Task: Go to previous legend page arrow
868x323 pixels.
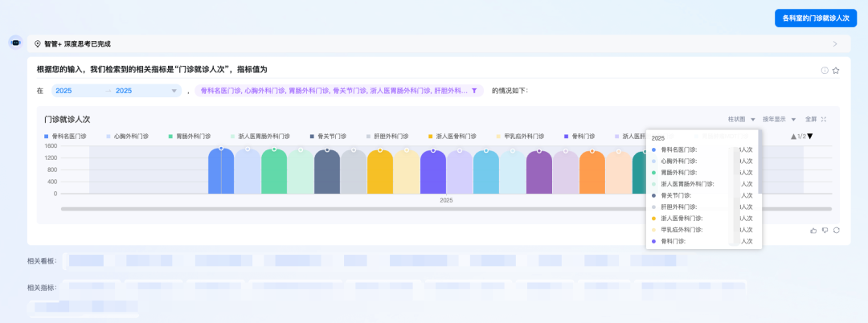Action: coord(793,137)
